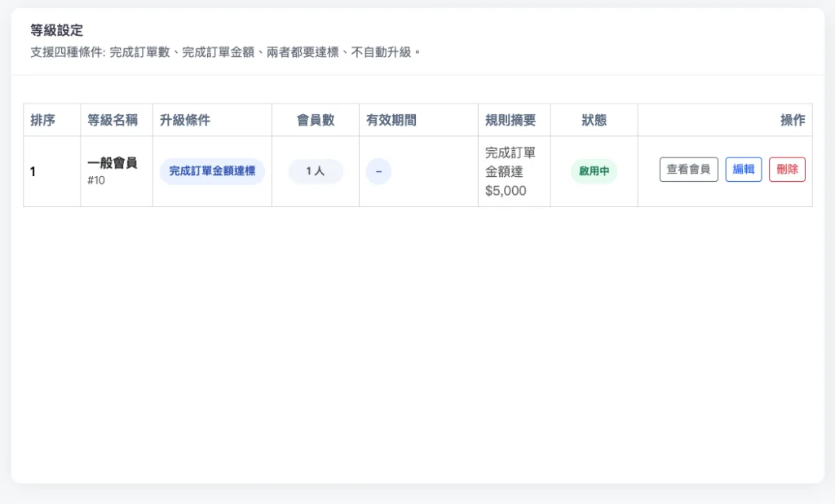Click the sort number 1 cell
The image size is (835, 504).
[x=33, y=171]
